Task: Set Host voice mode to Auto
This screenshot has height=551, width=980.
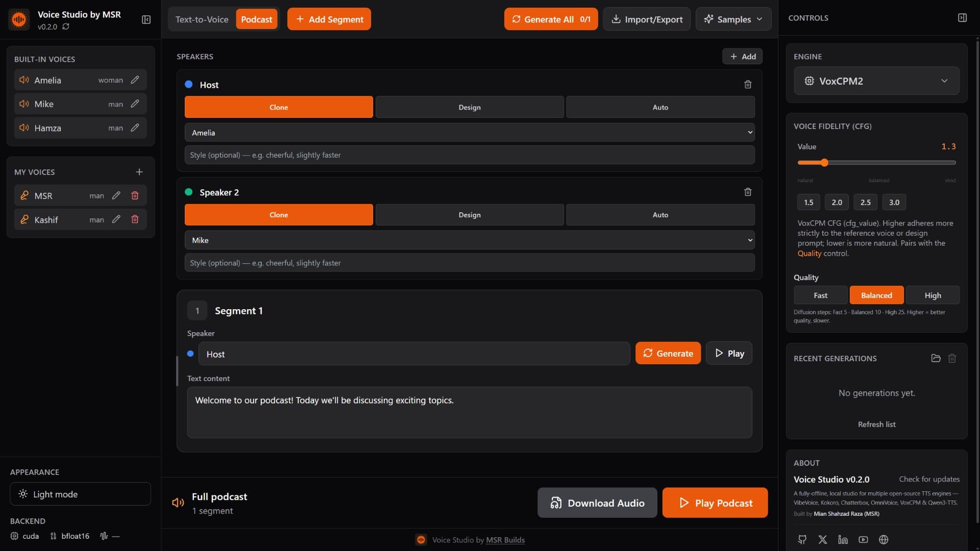Action: point(660,107)
